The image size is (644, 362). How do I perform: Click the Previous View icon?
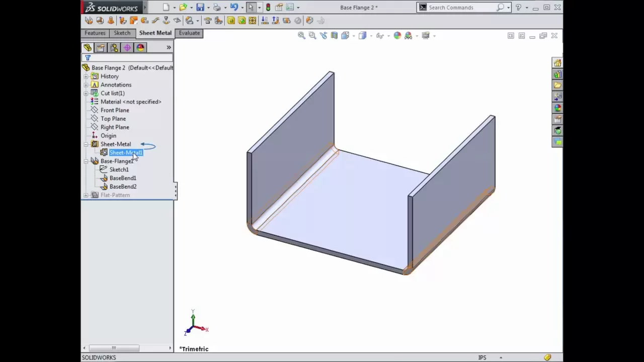pos(323,36)
